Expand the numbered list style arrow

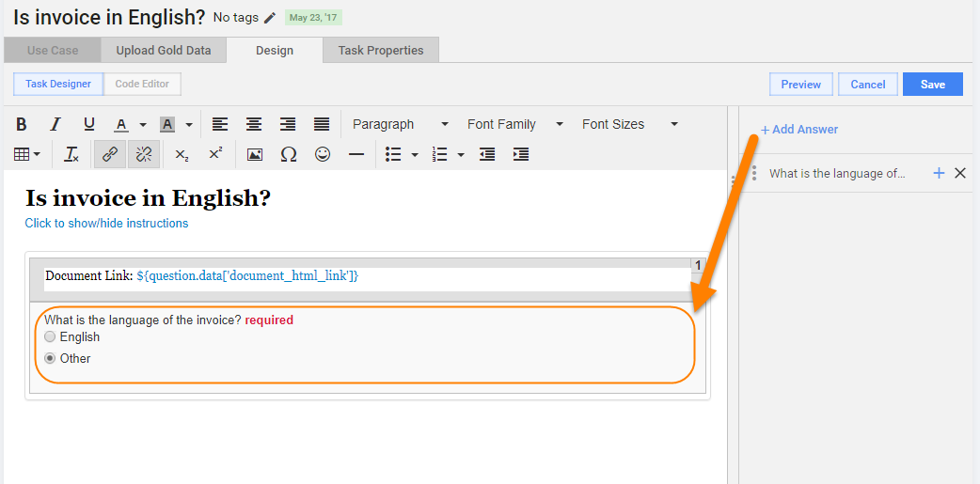coord(461,154)
